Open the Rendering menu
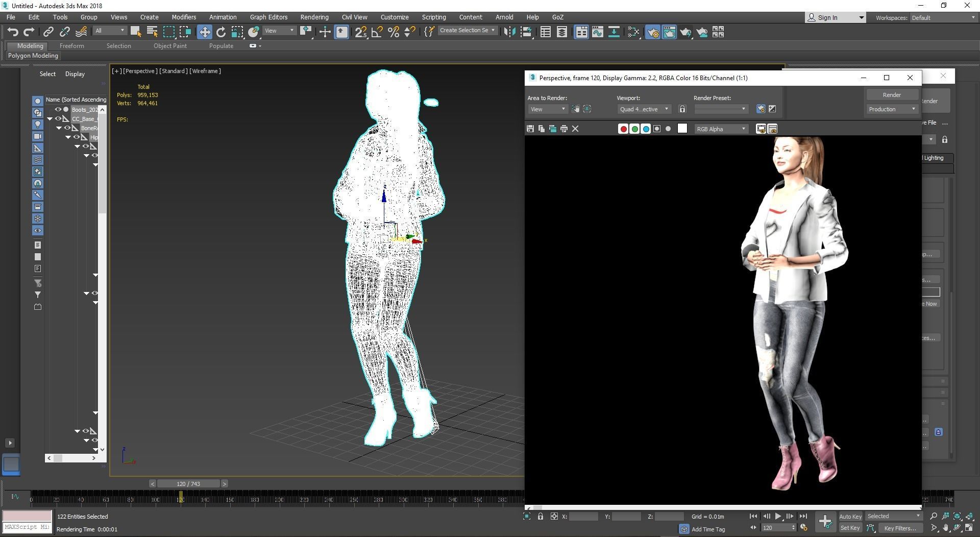This screenshot has width=980, height=537. 314,17
